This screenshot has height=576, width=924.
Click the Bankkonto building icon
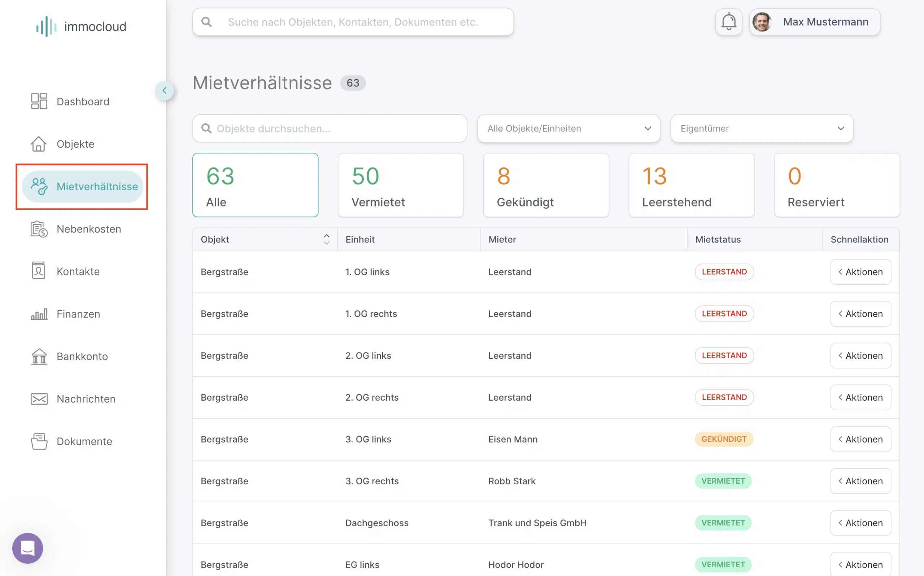(x=39, y=357)
